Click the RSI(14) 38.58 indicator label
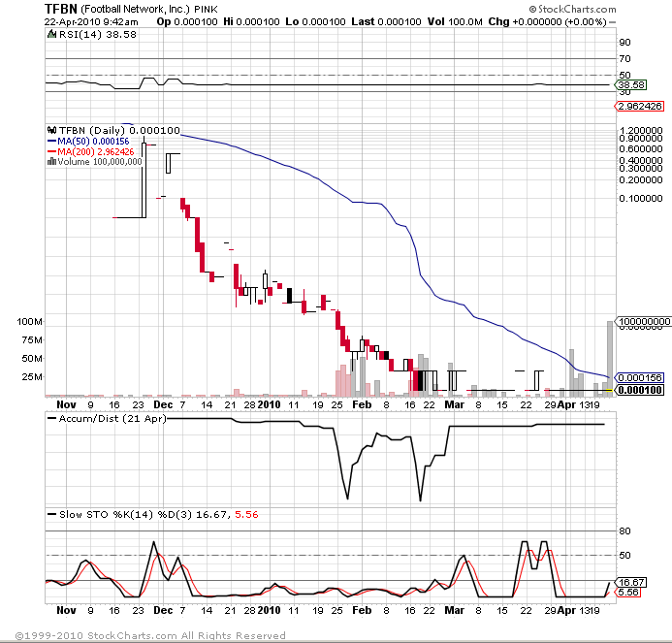 pyautogui.click(x=98, y=34)
